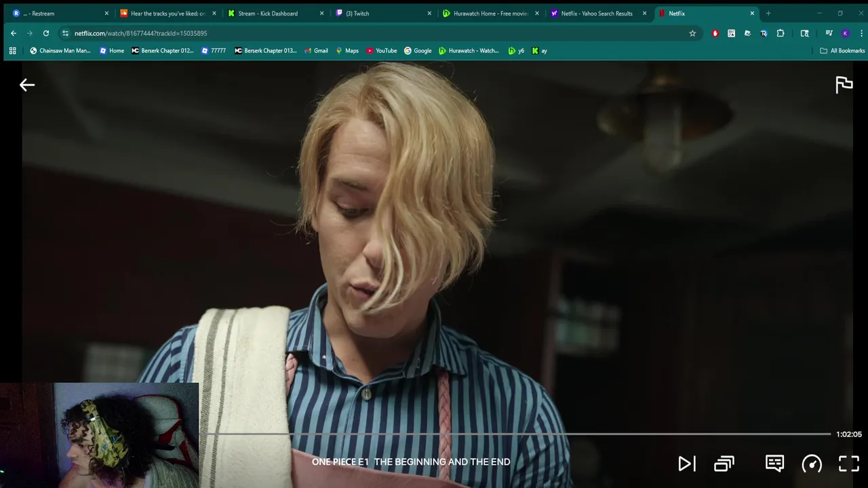Focus the netflix.com address bar

pyautogui.click(x=380, y=33)
